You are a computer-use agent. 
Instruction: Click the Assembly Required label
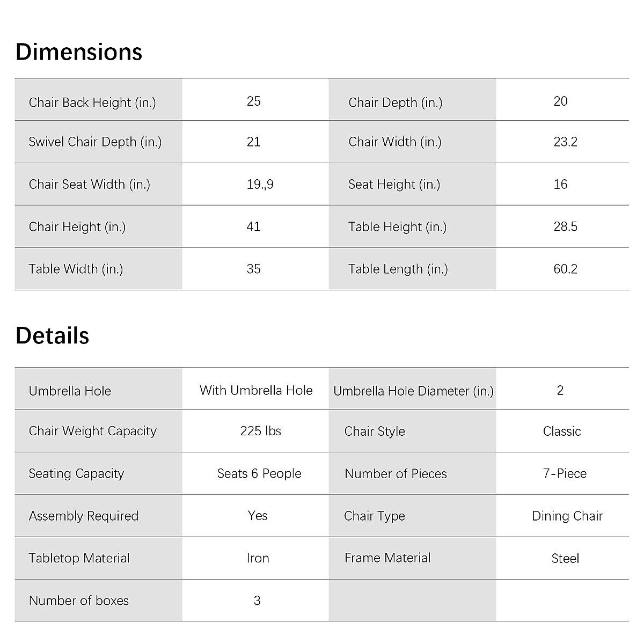tap(84, 516)
